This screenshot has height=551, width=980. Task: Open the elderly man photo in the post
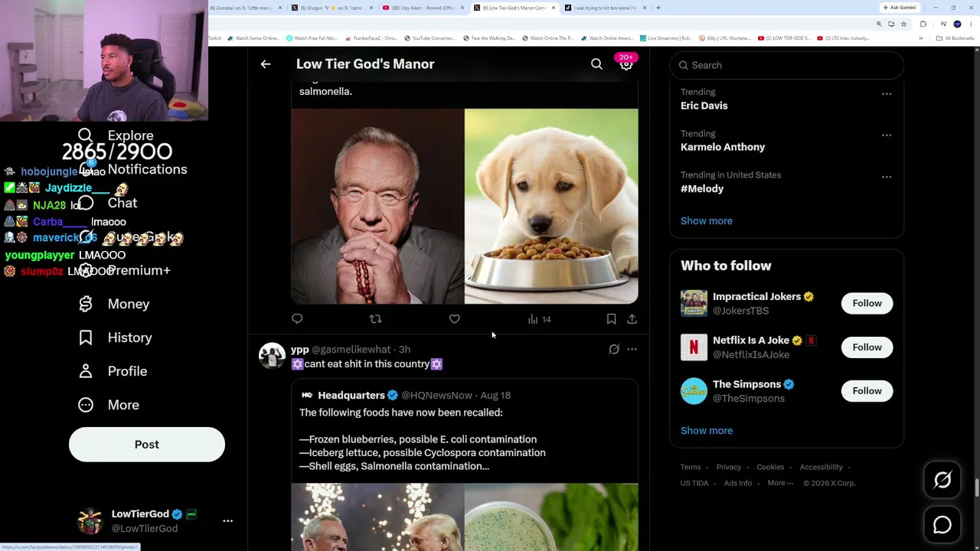377,207
